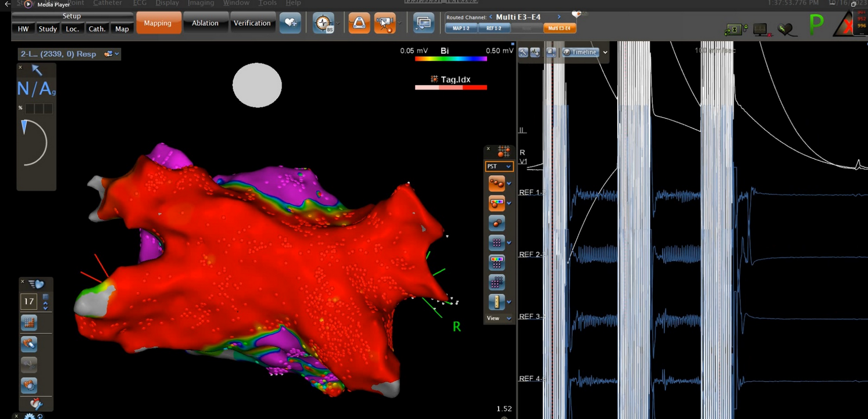
Task: Click the wrench tool icon above ECG
Action: [x=524, y=52]
